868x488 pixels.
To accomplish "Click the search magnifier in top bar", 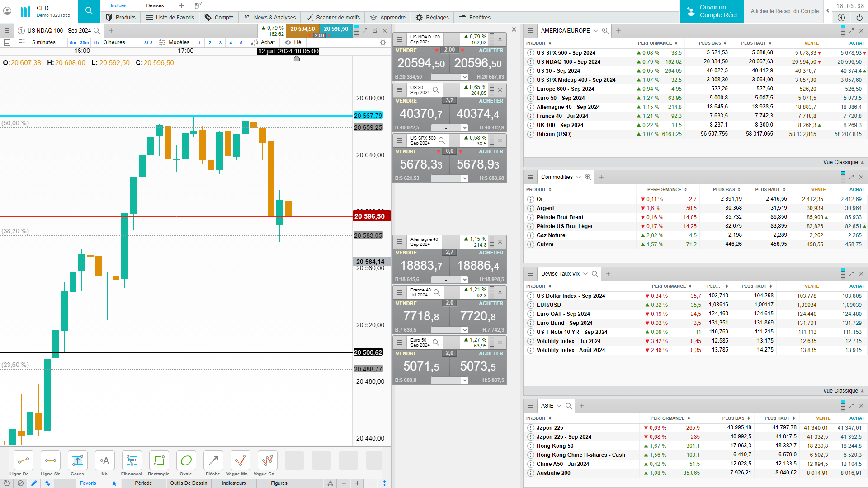I will click(x=89, y=11).
